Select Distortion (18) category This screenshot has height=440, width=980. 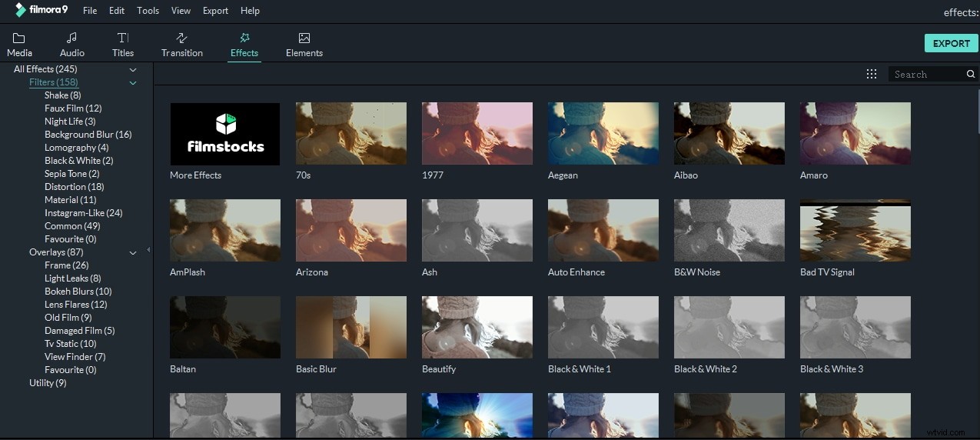pos(74,187)
